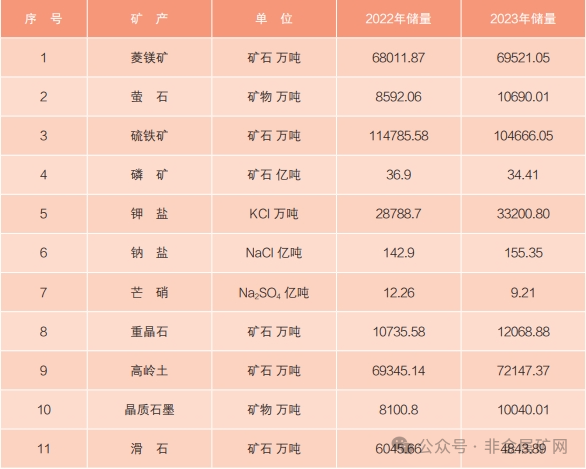Click the Na₂SO₄ 亿吨 unit cell
This screenshot has width=586, height=469.
pyautogui.click(x=274, y=292)
